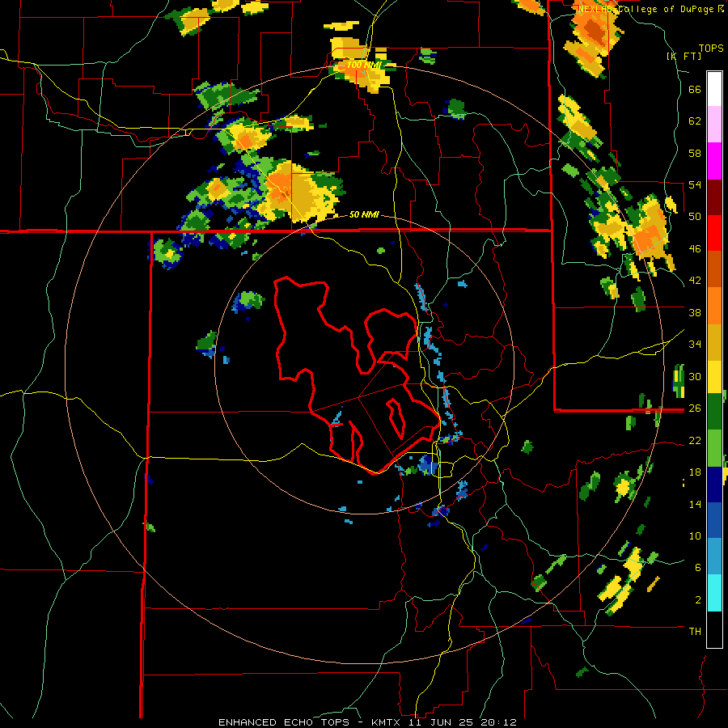Click the 38 legend value

tap(695, 312)
